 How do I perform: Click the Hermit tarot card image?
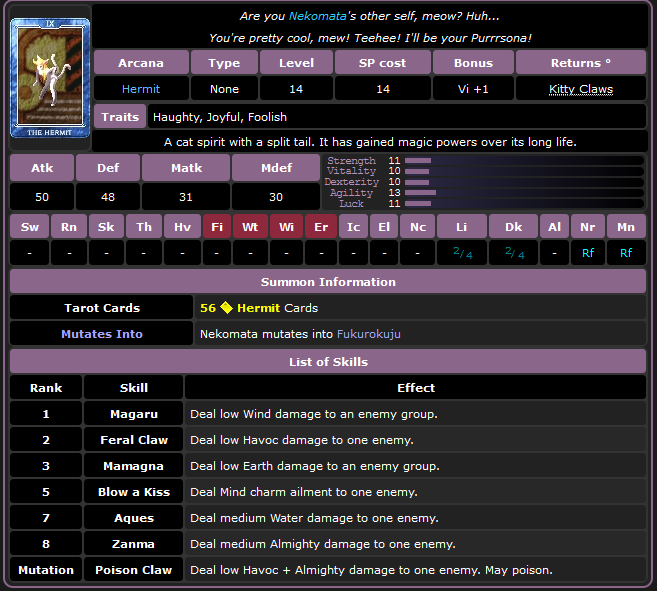point(50,78)
